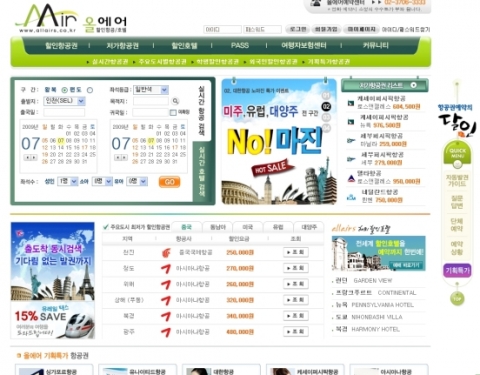Go to previous month in left calendar

[27, 157]
